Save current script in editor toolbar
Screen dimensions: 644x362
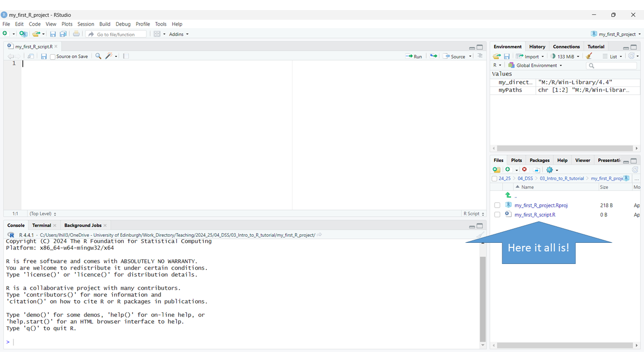[x=44, y=56]
